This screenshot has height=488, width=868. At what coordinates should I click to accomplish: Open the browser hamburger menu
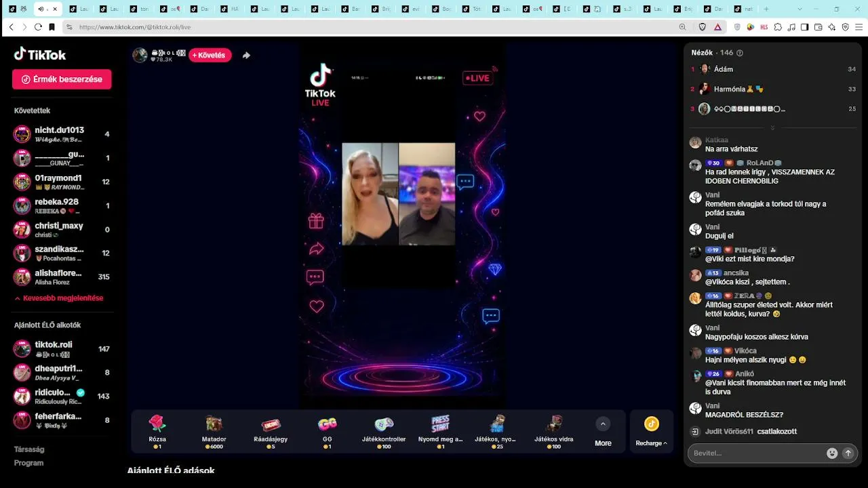click(859, 27)
